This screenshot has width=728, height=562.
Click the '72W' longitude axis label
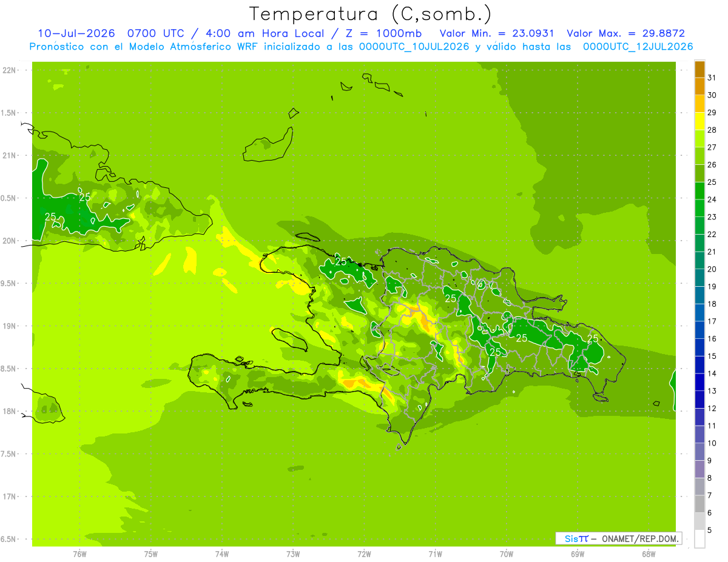tap(364, 554)
